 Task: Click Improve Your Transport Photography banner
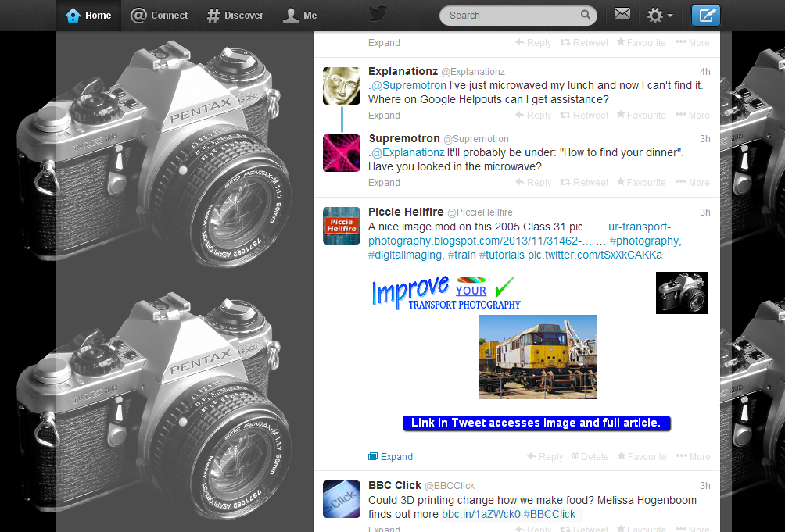click(x=446, y=292)
